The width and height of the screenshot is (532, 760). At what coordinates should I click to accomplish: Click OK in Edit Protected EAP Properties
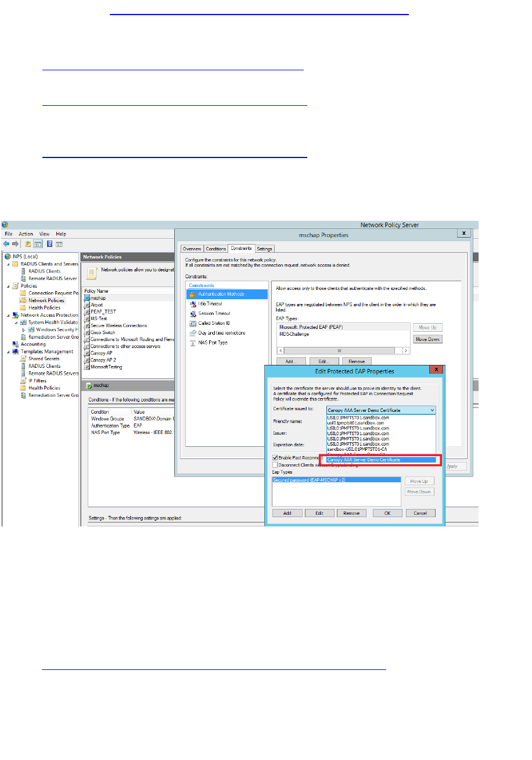pos(387,513)
